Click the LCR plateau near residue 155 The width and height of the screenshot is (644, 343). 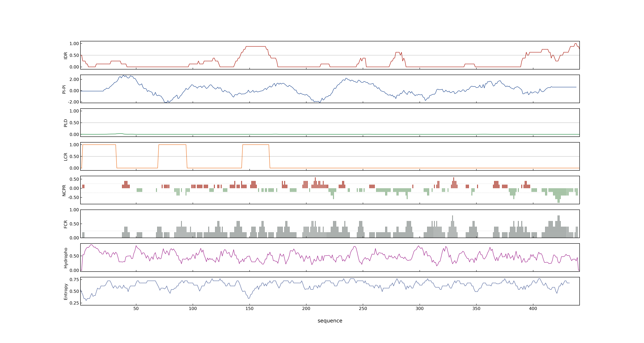[256, 145]
